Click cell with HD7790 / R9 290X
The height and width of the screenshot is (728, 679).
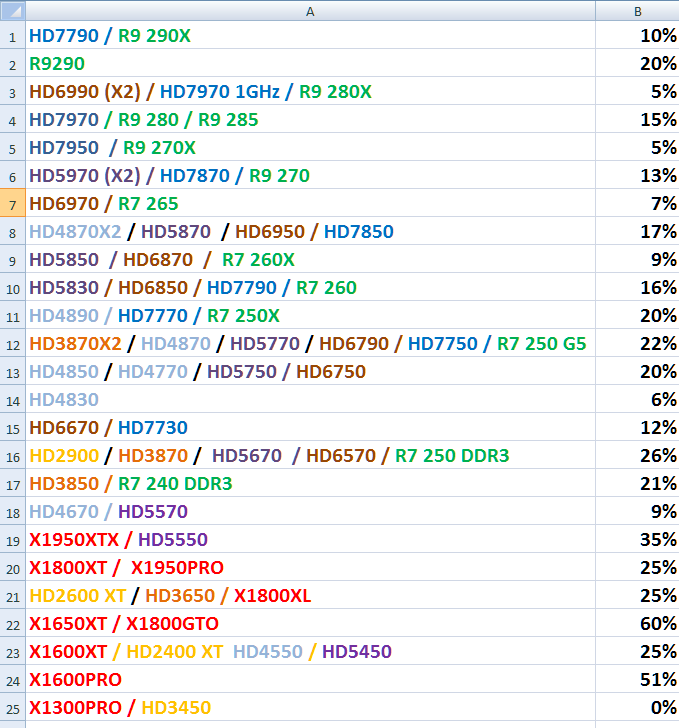[x=310, y=35]
